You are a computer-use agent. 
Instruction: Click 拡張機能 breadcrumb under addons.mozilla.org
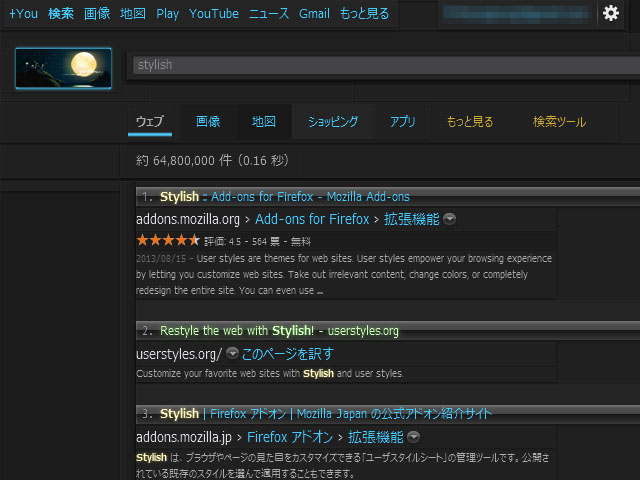tap(411, 219)
